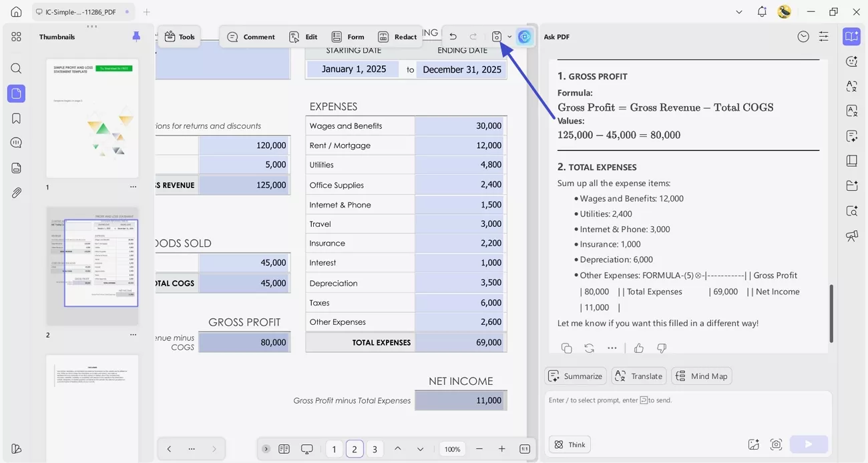Start presentation mode from the bottom bar
Screen dimensions: 868x463
306,449
